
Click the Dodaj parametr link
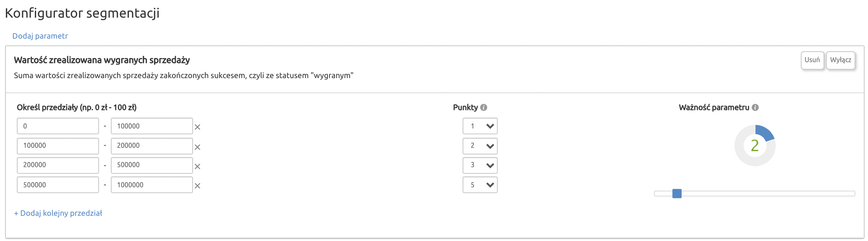40,36
